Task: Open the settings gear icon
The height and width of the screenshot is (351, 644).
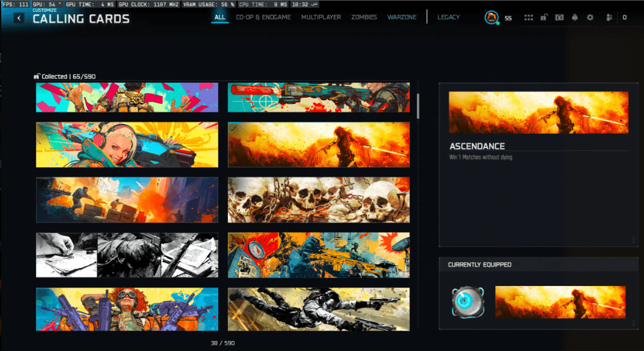Action: (590, 17)
